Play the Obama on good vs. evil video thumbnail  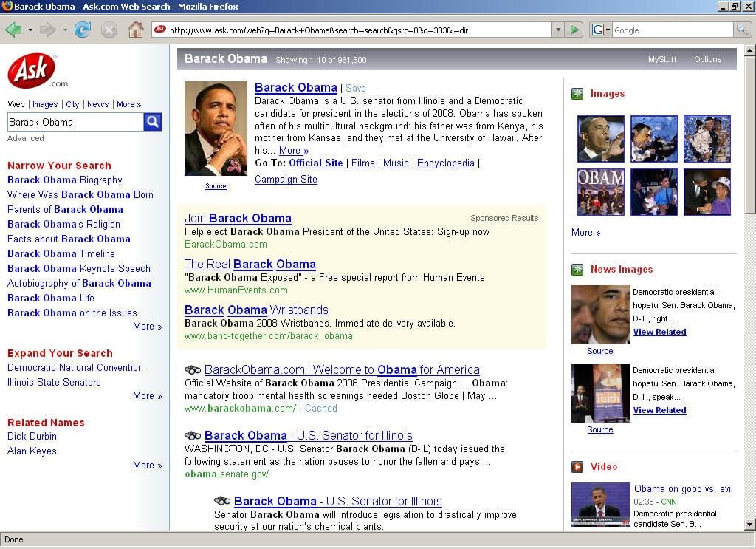(601, 505)
